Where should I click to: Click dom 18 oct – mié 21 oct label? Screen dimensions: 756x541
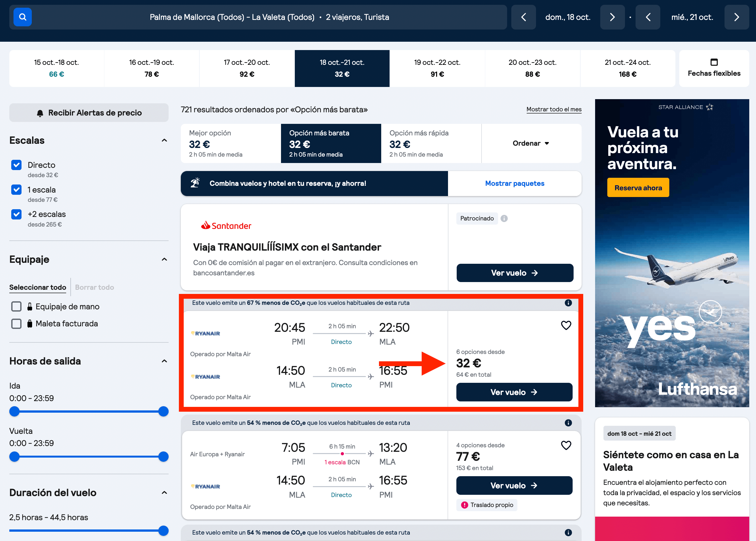[639, 434]
